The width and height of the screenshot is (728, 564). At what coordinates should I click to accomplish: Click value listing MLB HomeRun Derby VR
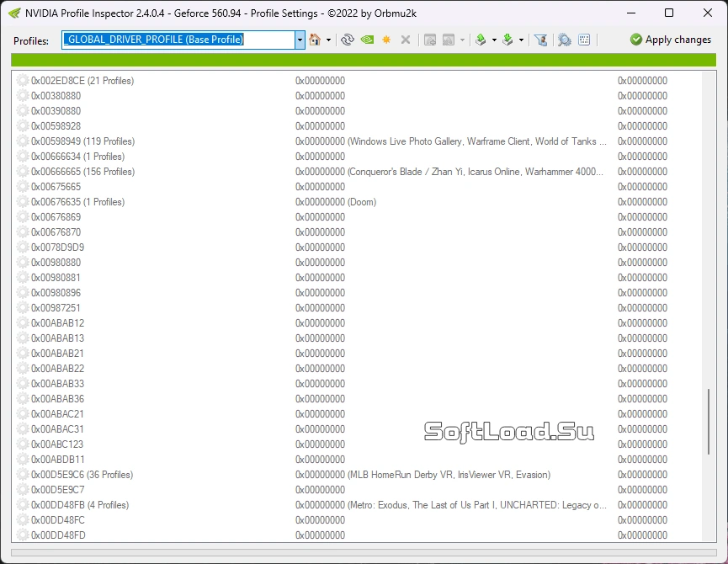coord(423,475)
